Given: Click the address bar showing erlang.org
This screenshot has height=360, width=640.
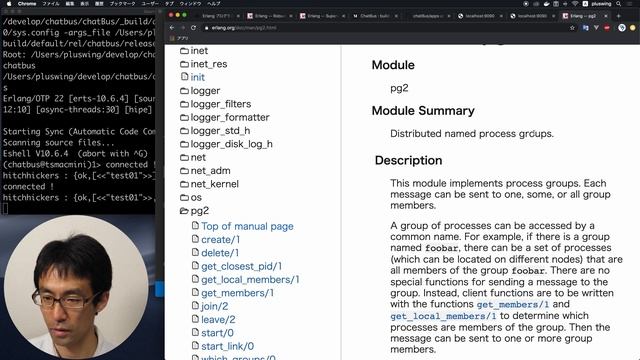Looking at the screenshot, I should tap(384, 28).
